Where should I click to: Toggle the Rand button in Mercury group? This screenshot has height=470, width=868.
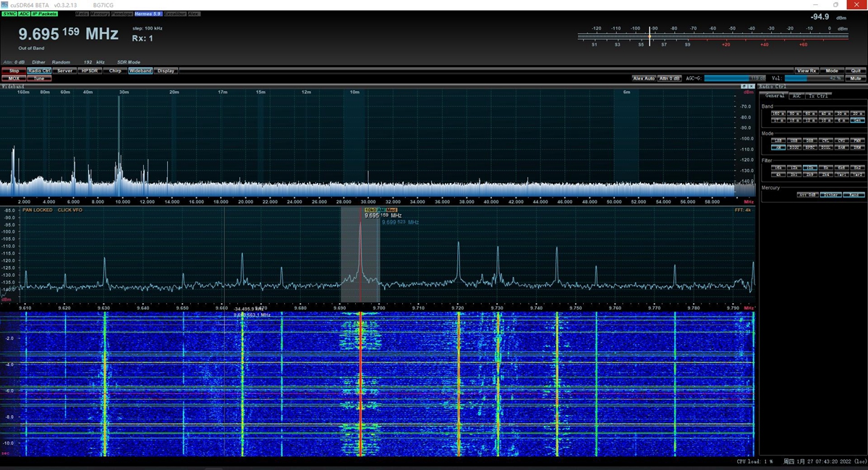[x=854, y=195]
